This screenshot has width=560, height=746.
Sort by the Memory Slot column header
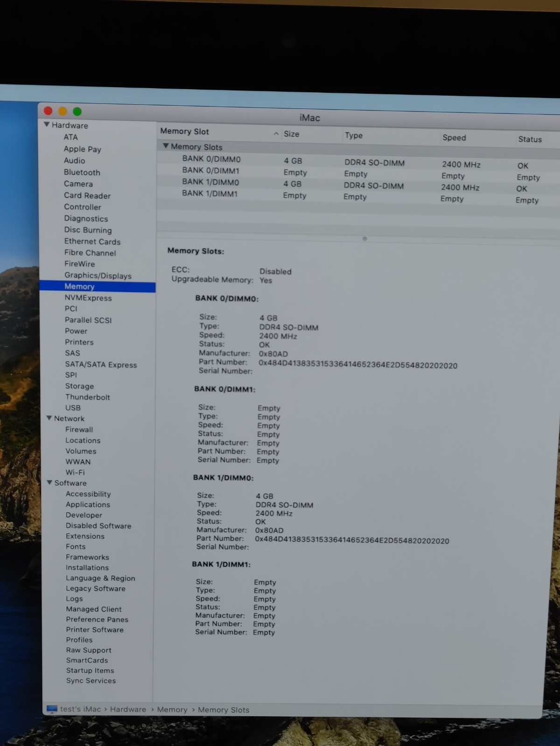click(185, 132)
